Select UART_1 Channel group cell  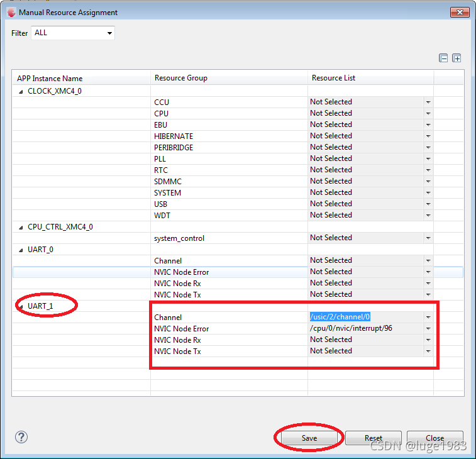229,318
